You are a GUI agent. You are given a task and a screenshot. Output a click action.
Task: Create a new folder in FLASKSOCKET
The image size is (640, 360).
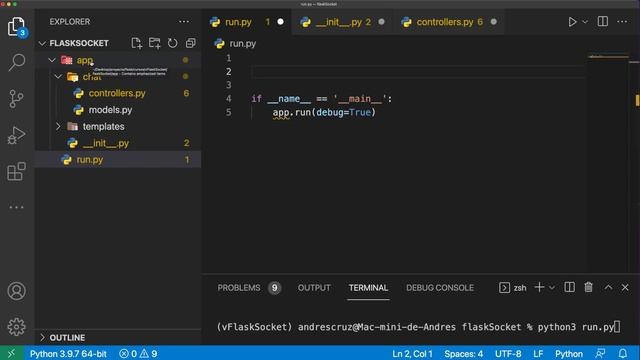[x=154, y=43]
